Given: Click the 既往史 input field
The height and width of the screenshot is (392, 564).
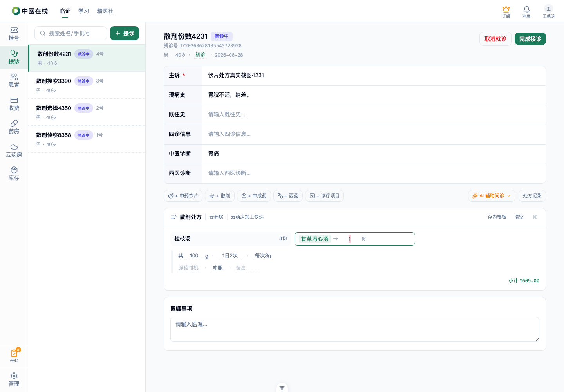Looking at the screenshot, I should pos(373,115).
